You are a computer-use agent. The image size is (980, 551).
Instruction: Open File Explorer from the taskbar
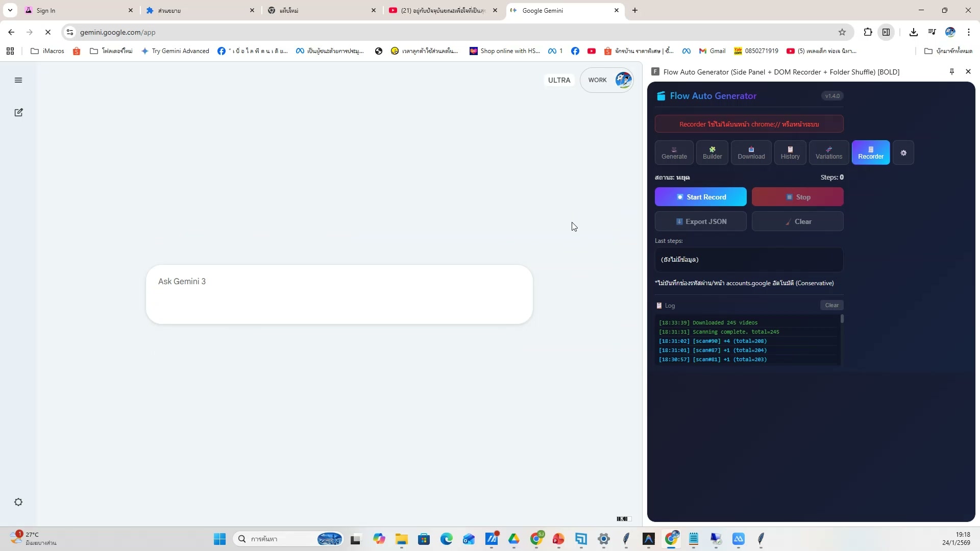coord(401,539)
